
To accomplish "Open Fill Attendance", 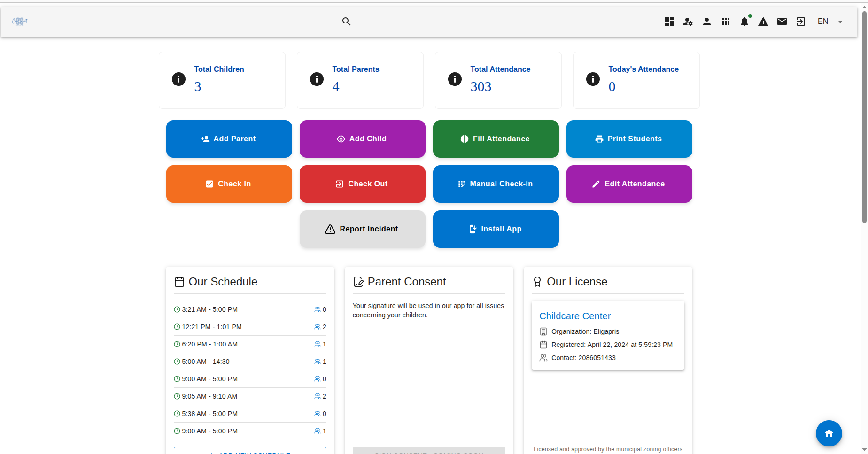I will tap(496, 139).
